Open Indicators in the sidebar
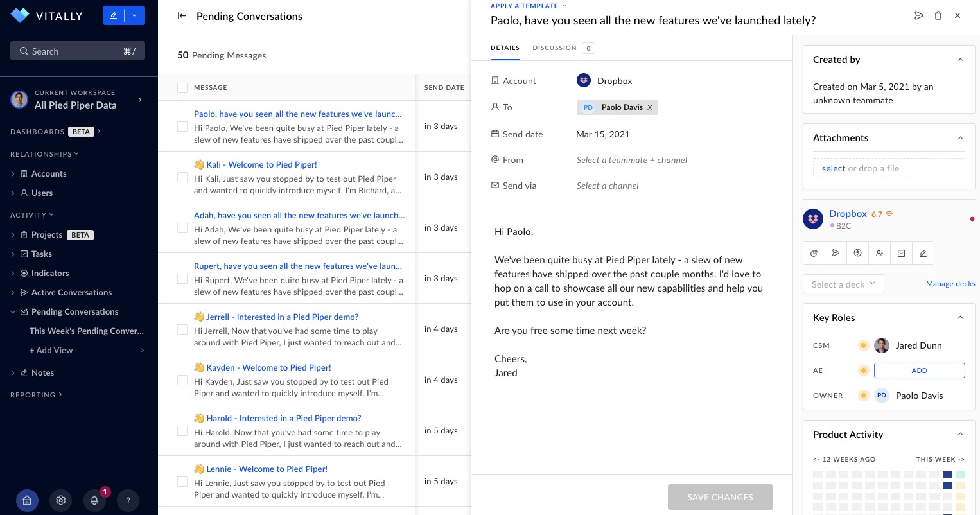The height and width of the screenshot is (515, 980). (x=50, y=274)
